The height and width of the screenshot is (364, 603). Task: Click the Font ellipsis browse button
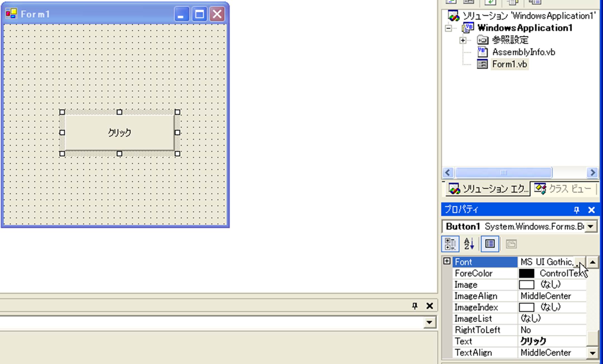[579, 262]
